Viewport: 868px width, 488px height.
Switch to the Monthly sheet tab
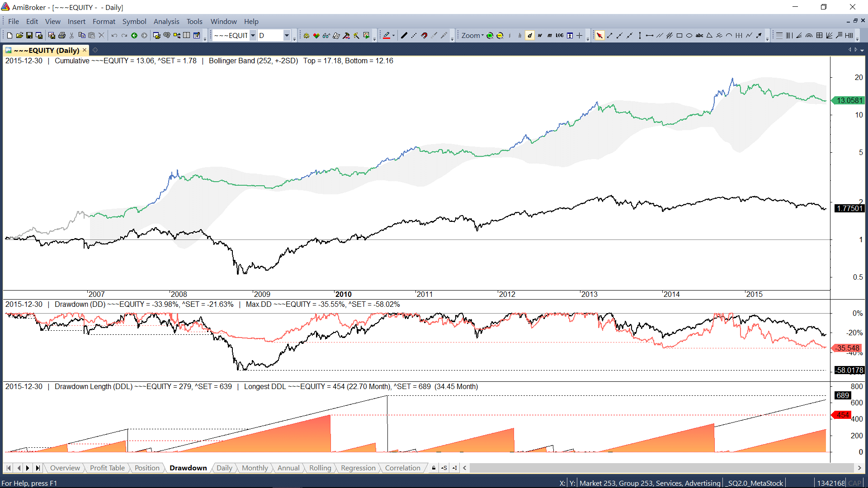click(255, 468)
